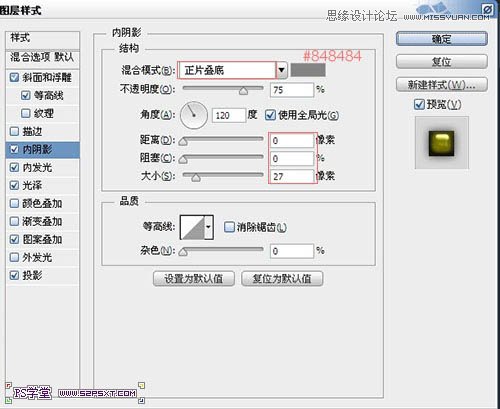
Task: Enable the 描边 stroke checkbox
Action: 14,131
